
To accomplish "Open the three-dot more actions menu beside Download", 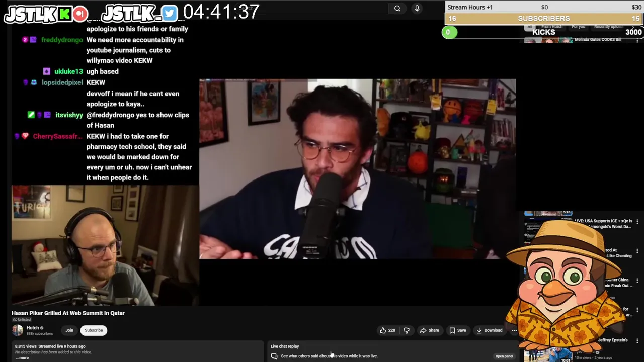I will [x=514, y=330].
